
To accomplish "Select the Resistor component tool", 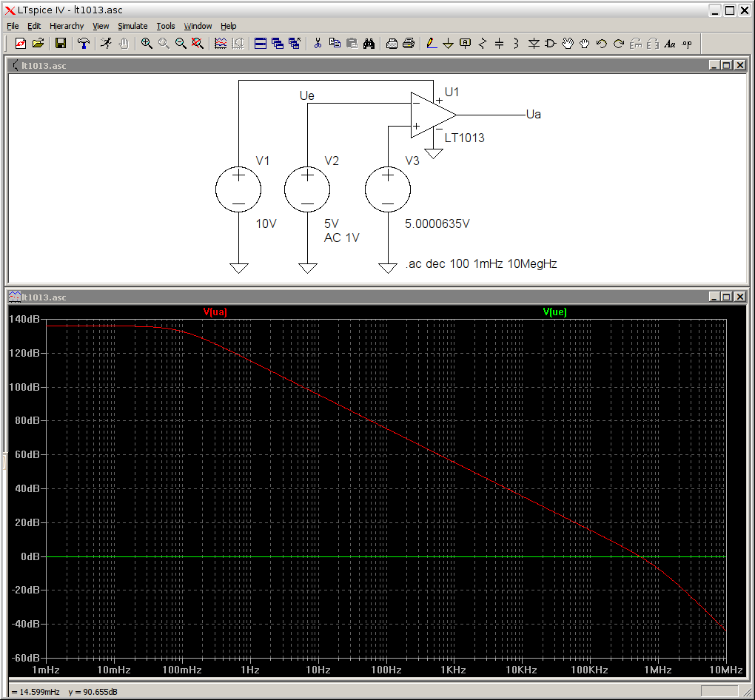I will click(x=483, y=44).
